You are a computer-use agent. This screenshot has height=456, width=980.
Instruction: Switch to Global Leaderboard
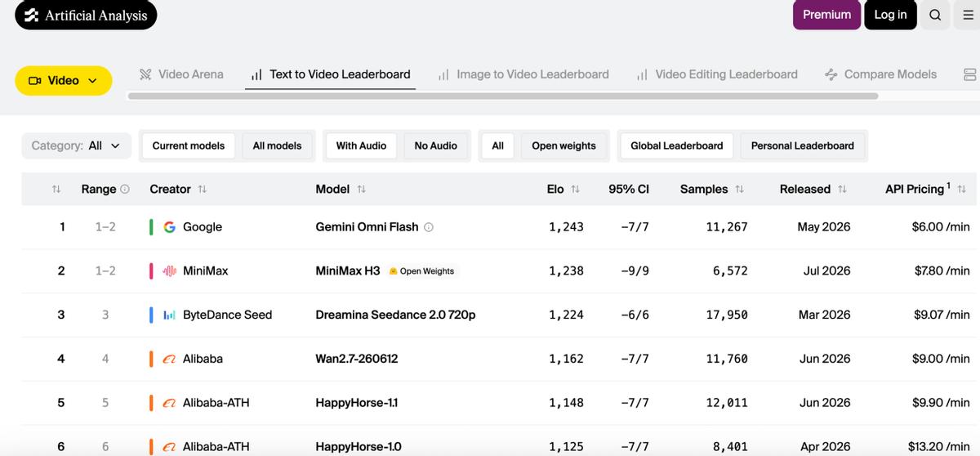click(677, 145)
